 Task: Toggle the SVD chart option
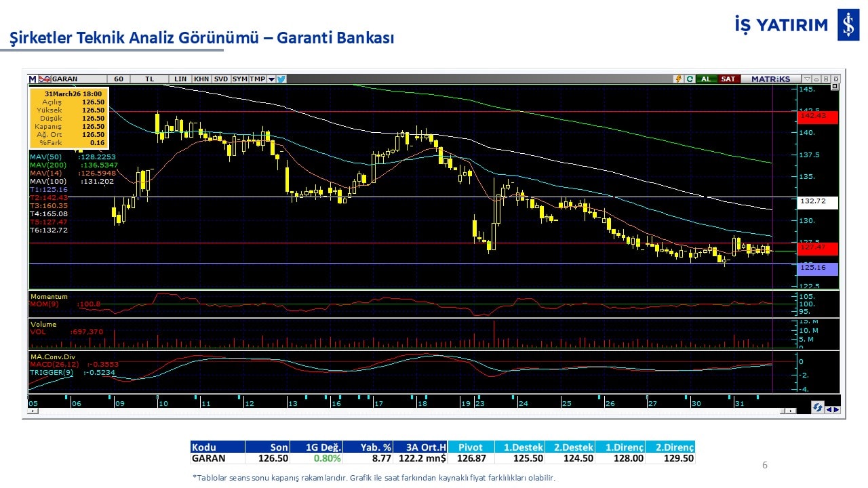221,79
